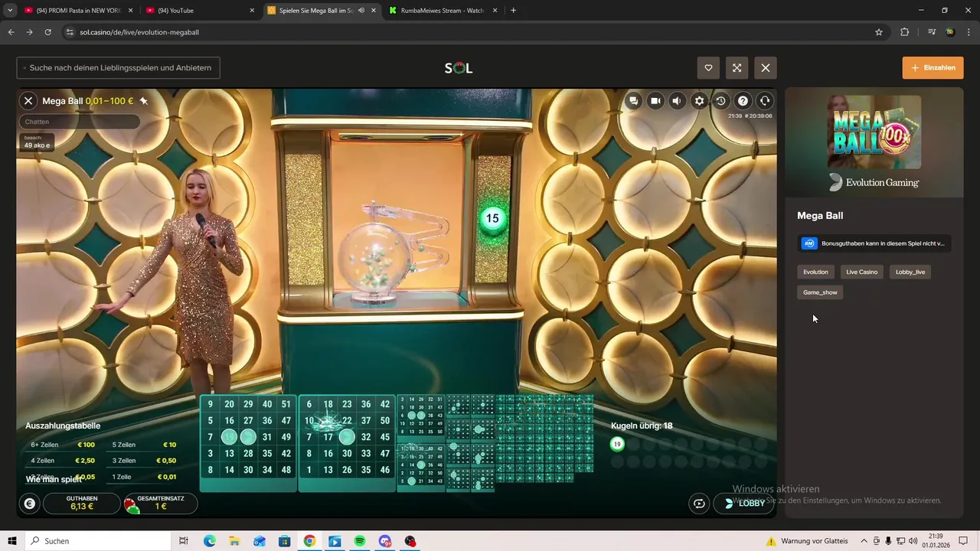Click the euro currency icon

pyautogui.click(x=29, y=504)
